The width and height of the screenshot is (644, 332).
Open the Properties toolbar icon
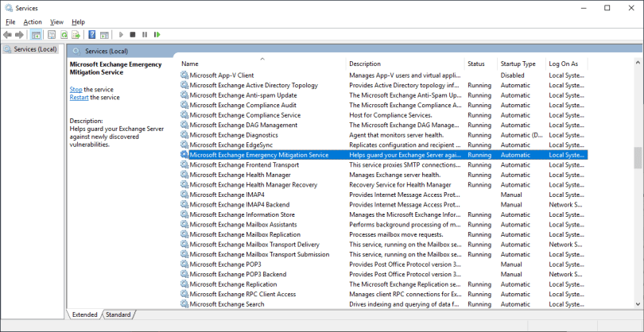(51, 35)
